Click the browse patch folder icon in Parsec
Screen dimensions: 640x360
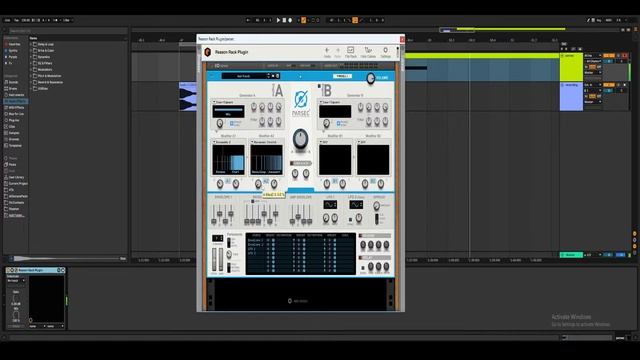[273, 76]
